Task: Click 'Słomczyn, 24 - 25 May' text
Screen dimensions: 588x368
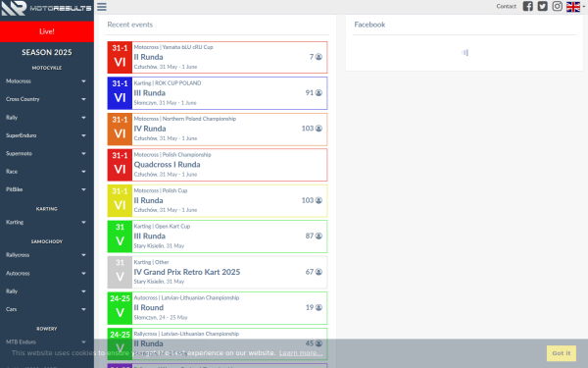Action: (x=161, y=317)
